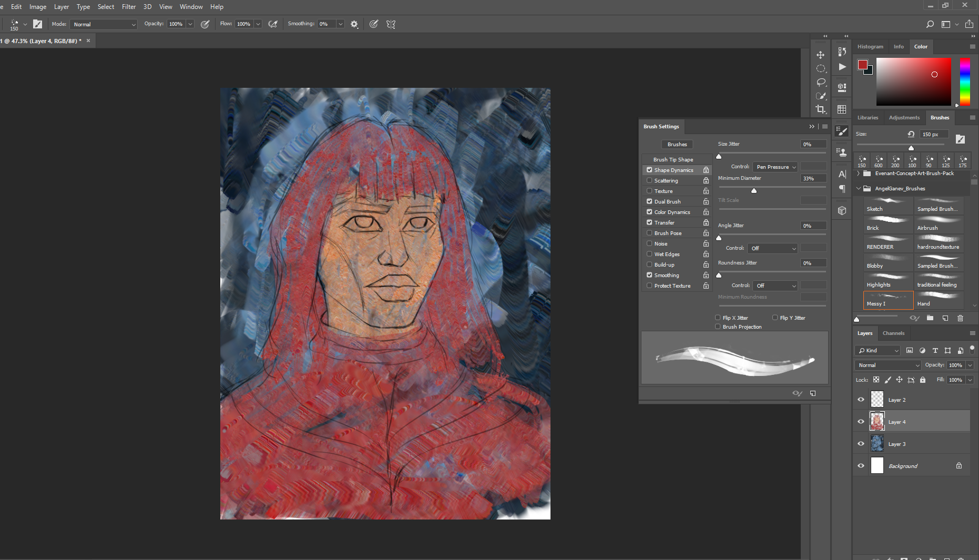The height and width of the screenshot is (560, 979).
Task: Select the Lasso tool
Action: pyautogui.click(x=820, y=82)
